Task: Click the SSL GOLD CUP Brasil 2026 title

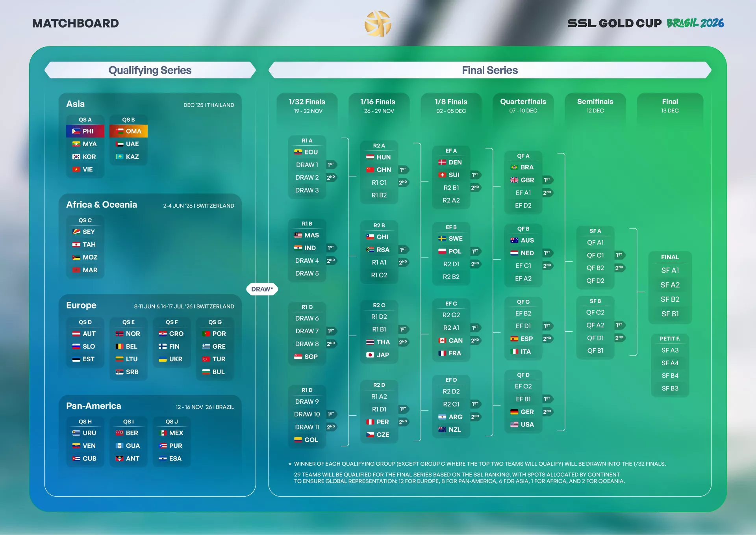Action: coord(645,23)
